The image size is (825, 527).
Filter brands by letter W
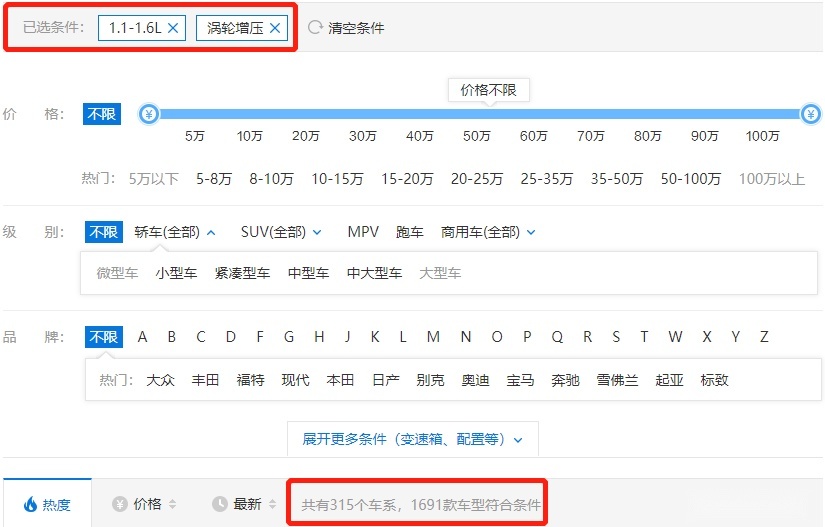676,337
